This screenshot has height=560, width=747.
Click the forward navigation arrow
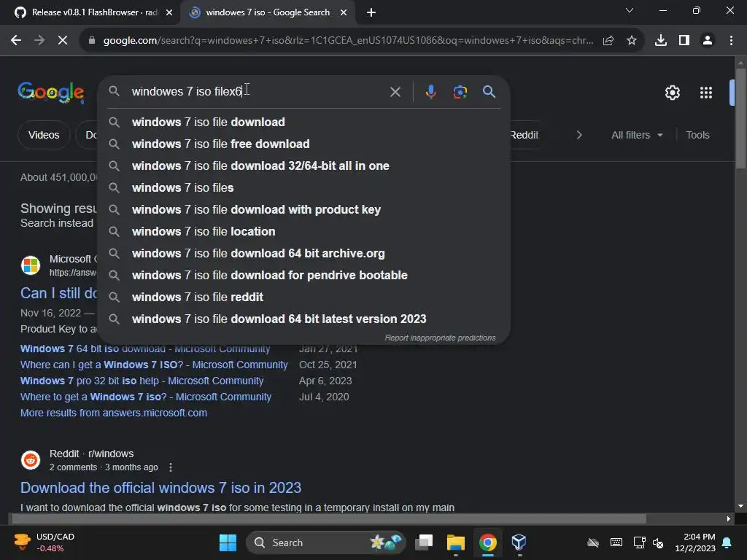[39, 41]
